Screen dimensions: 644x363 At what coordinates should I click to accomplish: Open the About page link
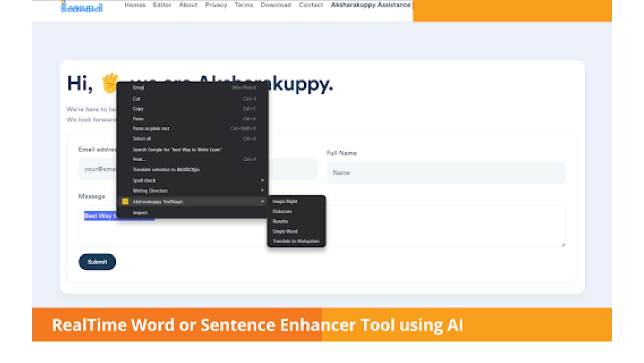pos(188,5)
